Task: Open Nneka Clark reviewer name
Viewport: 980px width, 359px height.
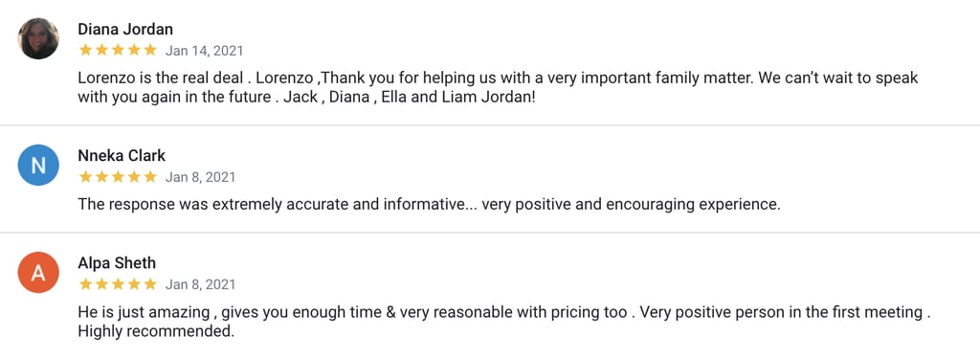Action: pos(122,155)
